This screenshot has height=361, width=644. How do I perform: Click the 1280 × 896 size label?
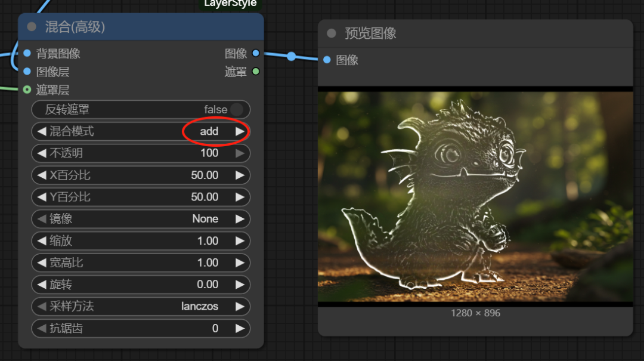476,313
